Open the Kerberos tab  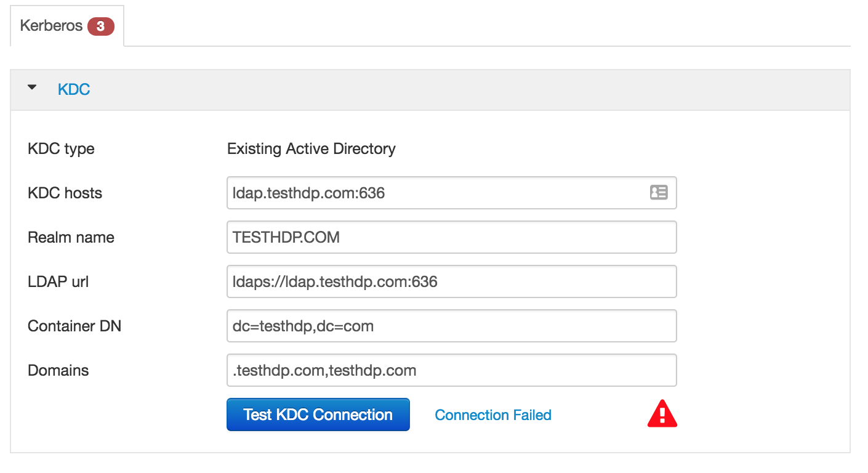click(52, 26)
